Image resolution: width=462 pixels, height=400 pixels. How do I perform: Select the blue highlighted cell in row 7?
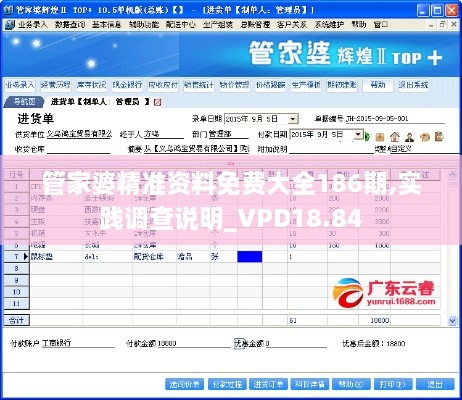[x=250, y=257]
